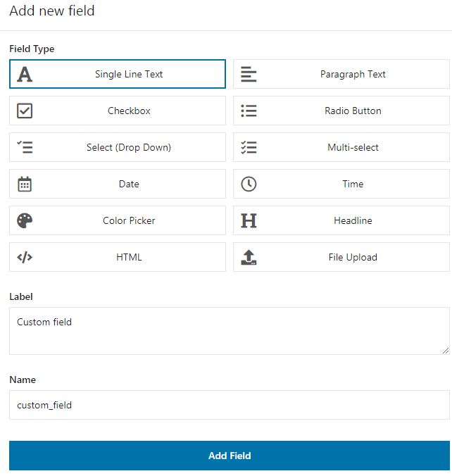The width and height of the screenshot is (452, 476).
Task: Click the Checkbox field type icon
Action: coord(25,111)
